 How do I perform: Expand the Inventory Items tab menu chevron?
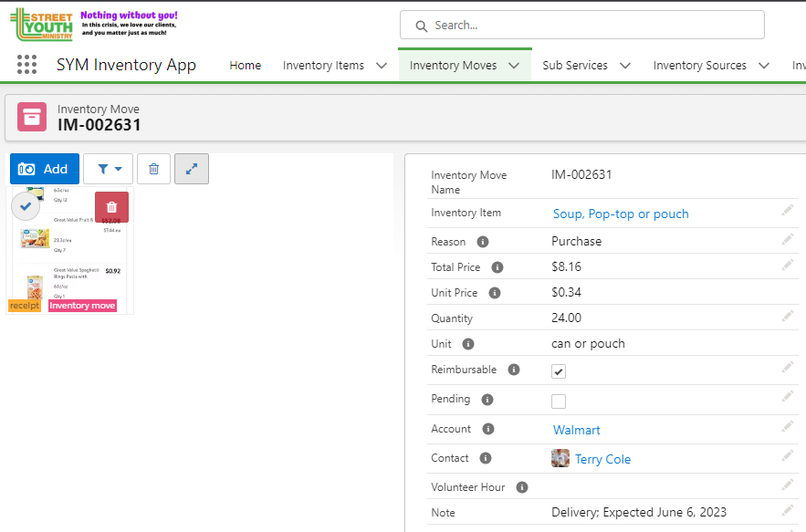[382, 66]
